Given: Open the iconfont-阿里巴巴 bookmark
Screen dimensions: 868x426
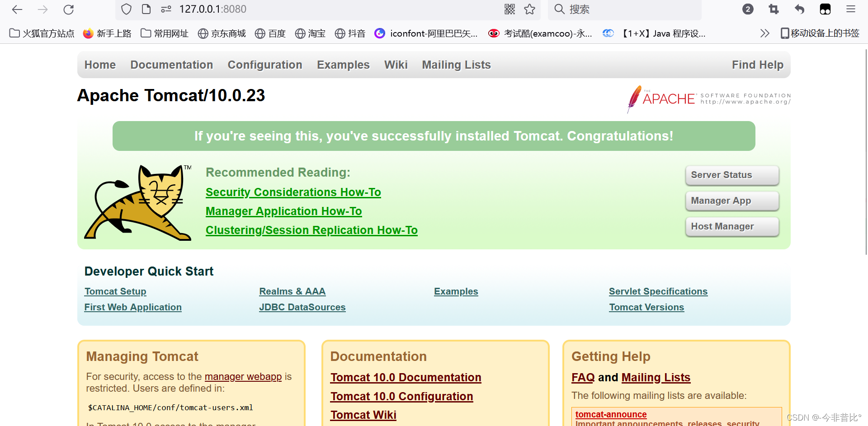Looking at the screenshot, I should click(x=426, y=33).
